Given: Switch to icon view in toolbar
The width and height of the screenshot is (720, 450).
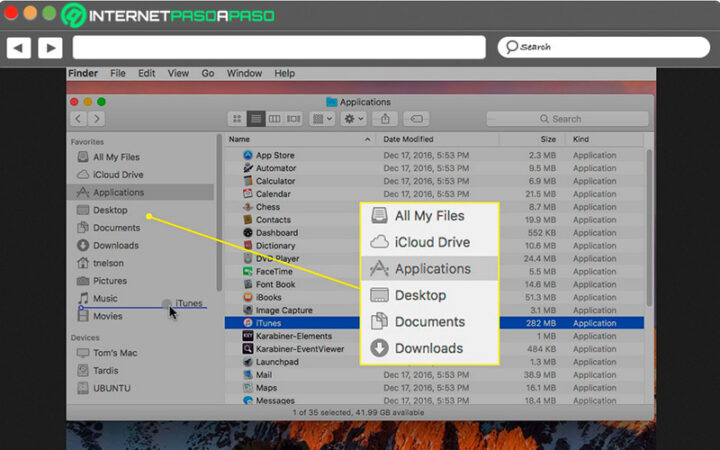Looking at the screenshot, I should pos(237,119).
